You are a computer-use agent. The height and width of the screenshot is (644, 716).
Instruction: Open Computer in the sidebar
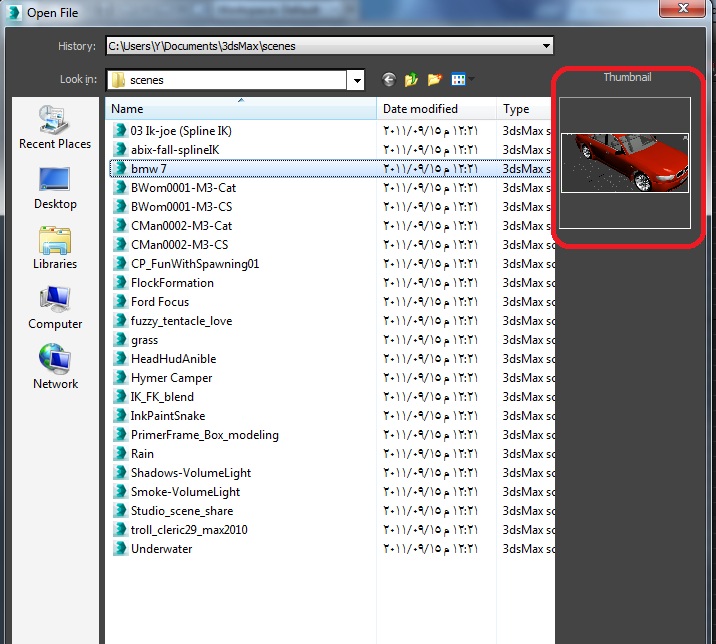[x=55, y=308]
